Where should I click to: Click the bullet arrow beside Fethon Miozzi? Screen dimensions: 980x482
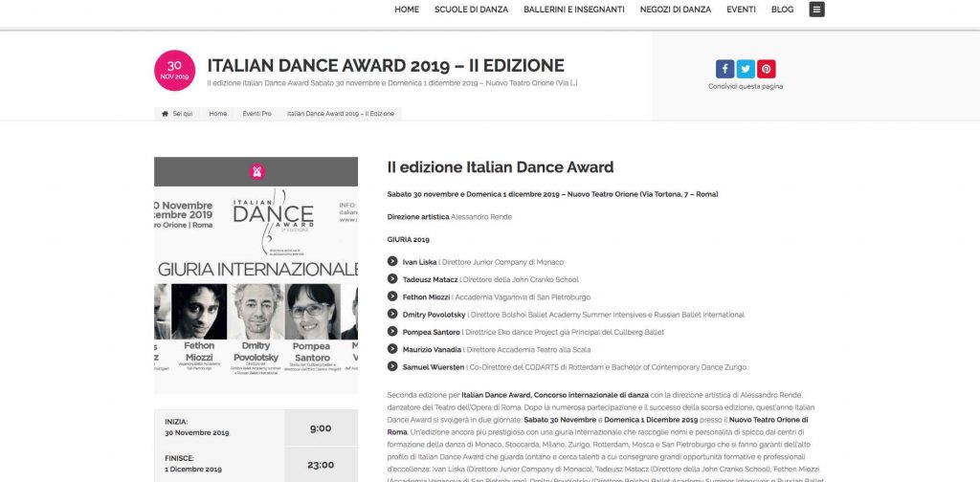coord(391,296)
